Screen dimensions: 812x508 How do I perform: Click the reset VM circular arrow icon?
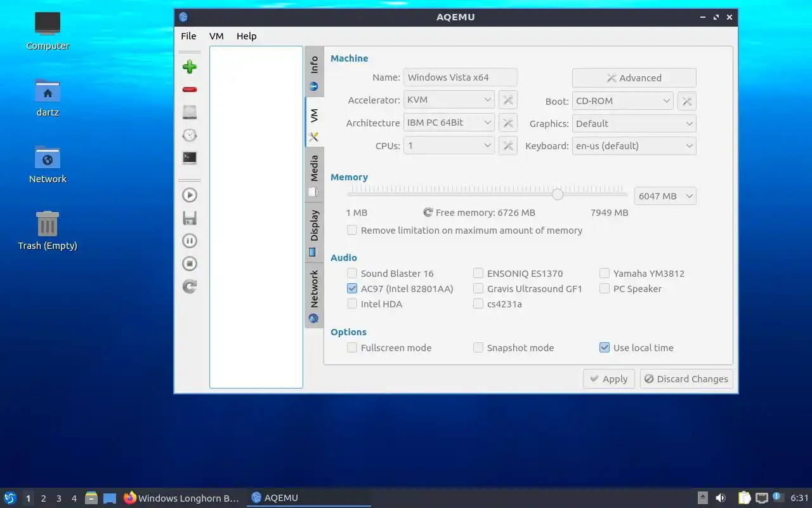pos(189,286)
